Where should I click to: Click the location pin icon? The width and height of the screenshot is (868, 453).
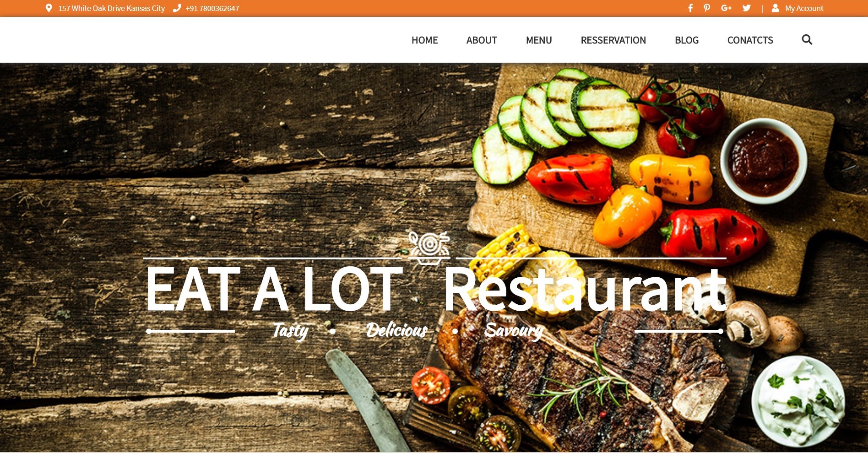pos(49,8)
